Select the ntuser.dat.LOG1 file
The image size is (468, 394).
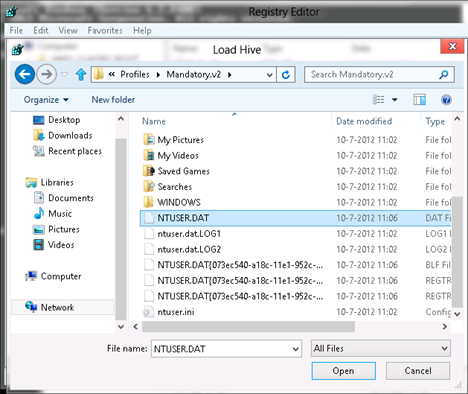point(295,234)
